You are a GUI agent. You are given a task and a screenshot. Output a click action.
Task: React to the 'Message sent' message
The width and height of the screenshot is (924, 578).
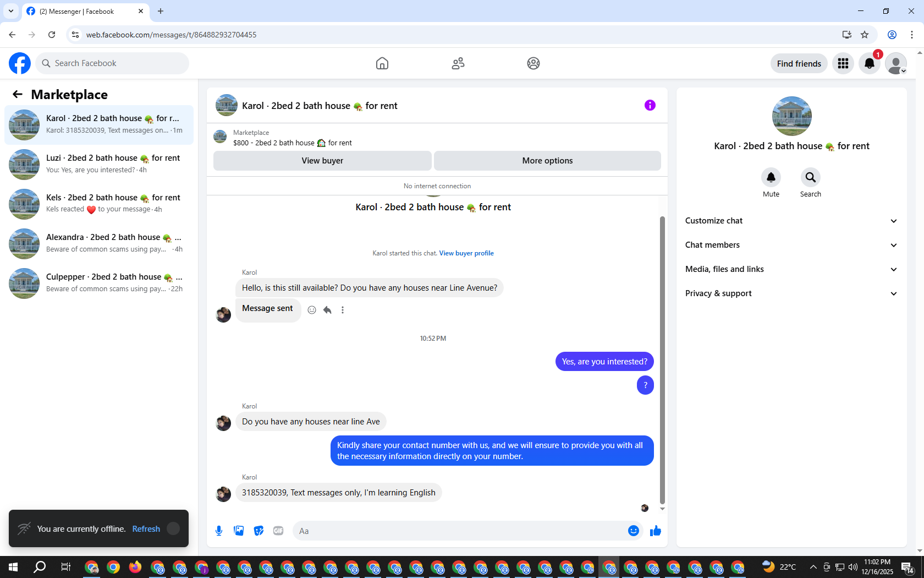pyautogui.click(x=312, y=310)
